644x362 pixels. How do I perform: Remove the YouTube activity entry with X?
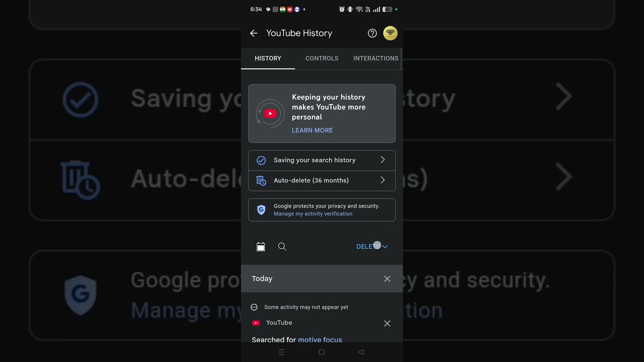pos(387,323)
